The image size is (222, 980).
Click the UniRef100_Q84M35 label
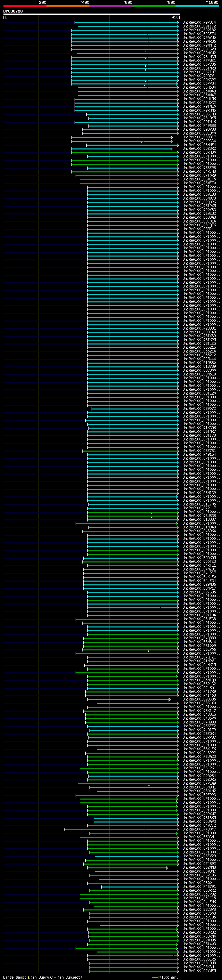(x=199, y=57)
